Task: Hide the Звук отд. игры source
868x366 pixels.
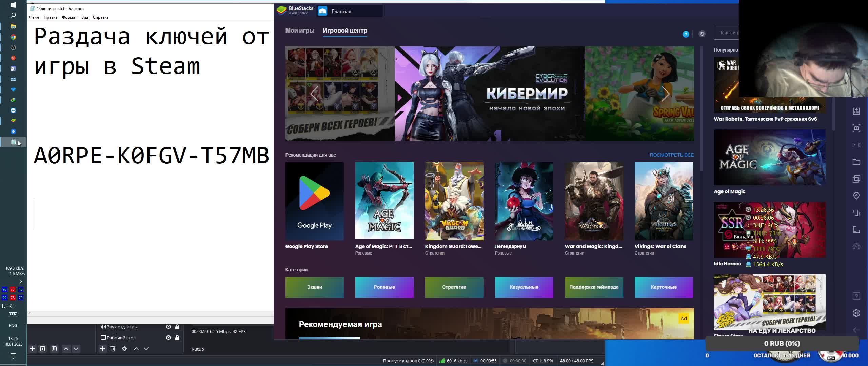Action: point(168,327)
